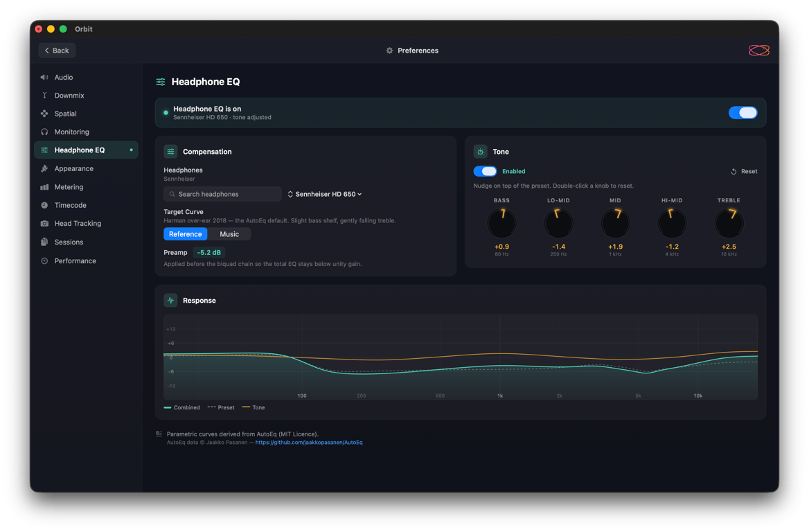Screen dimensions: 809x532
Task: Open Monitoring via its headphones icon
Action: pyautogui.click(x=44, y=132)
